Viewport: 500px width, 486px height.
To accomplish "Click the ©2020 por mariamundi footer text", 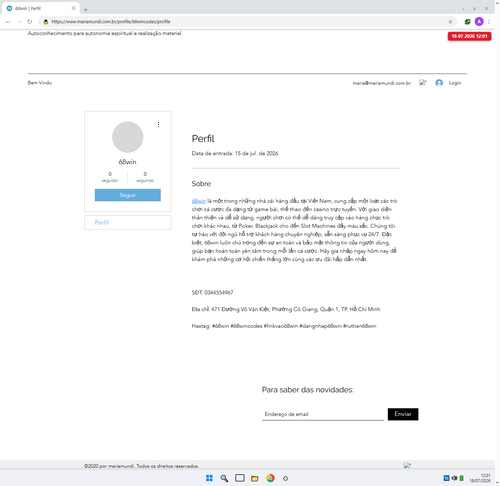I will pyautogui.click(x=141, y=466).
